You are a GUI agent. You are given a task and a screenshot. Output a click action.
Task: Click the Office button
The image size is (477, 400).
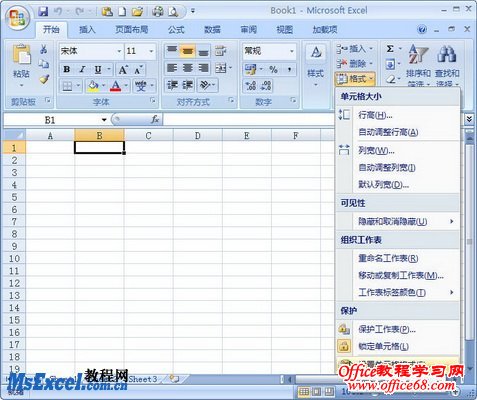point(17,17)
